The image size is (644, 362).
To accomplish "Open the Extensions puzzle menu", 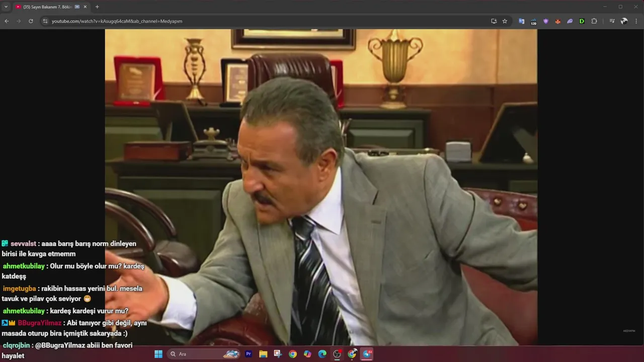I will pyautogui.click(x=594, y=21).
